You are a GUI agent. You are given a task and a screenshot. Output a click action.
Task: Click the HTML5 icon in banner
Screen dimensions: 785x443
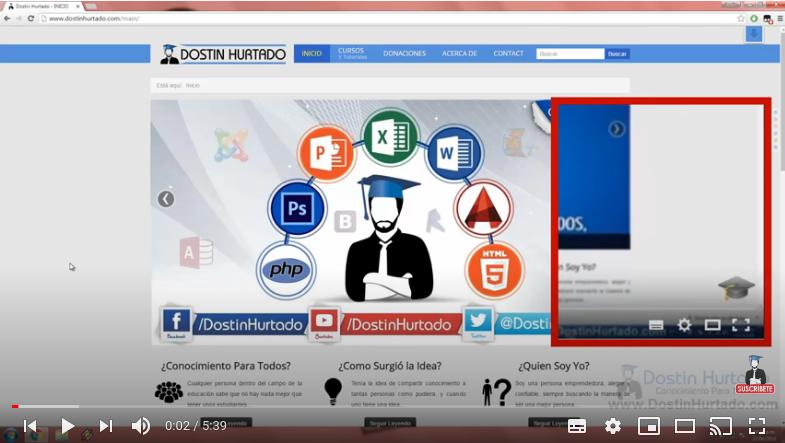pos(495,271)
